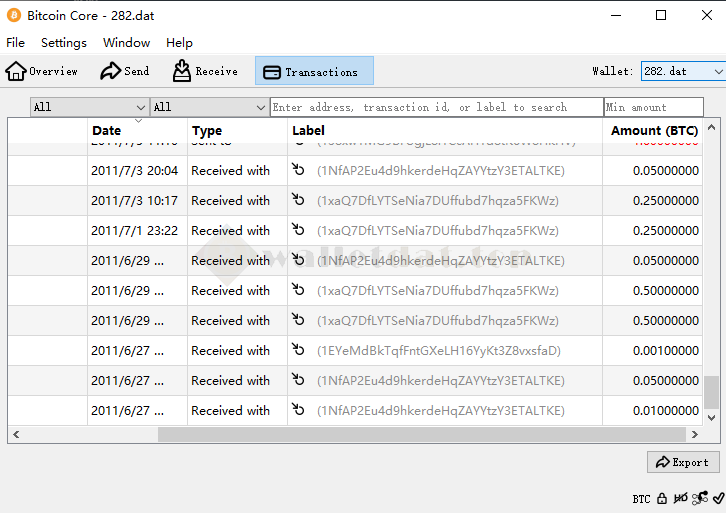Go to the Send tab
This screenshot has height=513, width=726.
(125, 71)
